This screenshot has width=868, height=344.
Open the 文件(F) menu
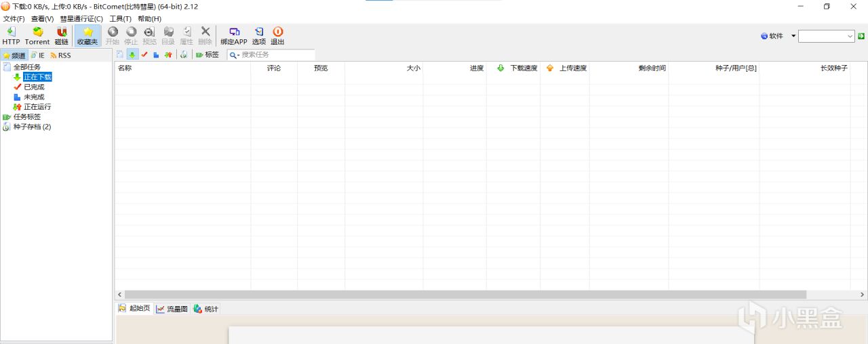[14, 19]
